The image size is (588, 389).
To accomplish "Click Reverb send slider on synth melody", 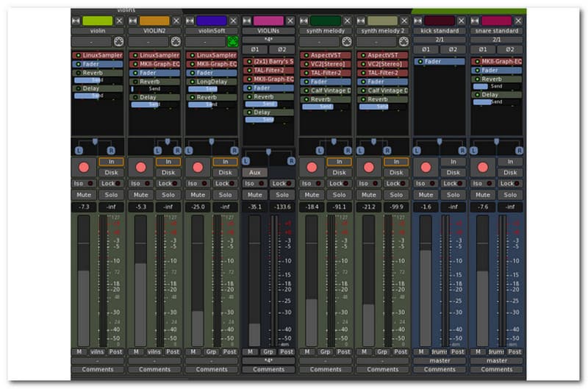I will pyautogui.click(x=326, y=107).
